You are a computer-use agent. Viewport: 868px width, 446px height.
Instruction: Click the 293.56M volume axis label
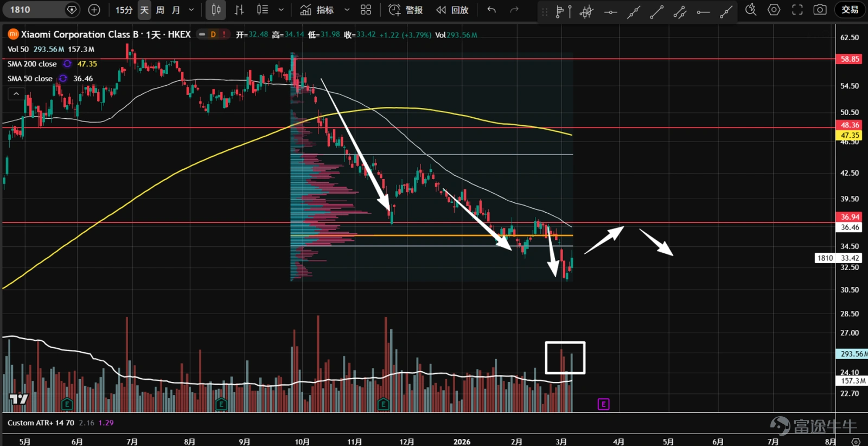pos(852,354)
